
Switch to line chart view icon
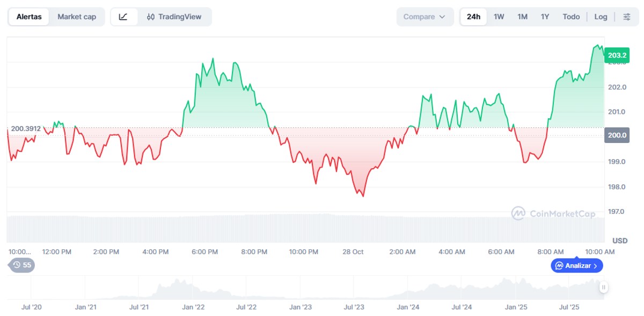tap(123, 17)
